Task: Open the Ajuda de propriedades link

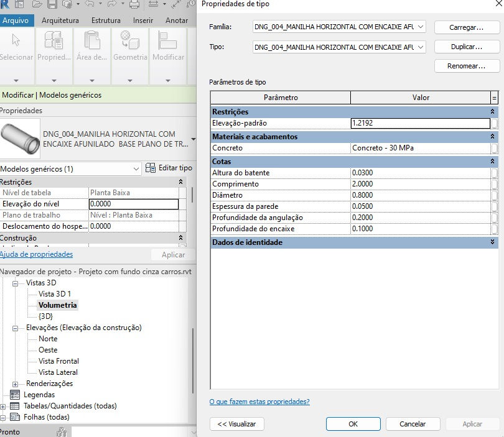Action: [x=36, y=254]
